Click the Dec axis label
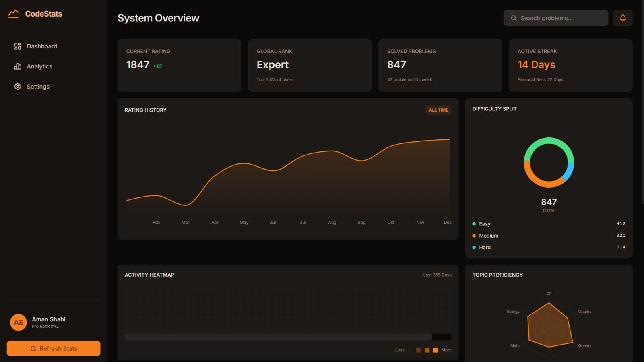The width and height of the screenshot is (644, 362). [x=448, y=223]
